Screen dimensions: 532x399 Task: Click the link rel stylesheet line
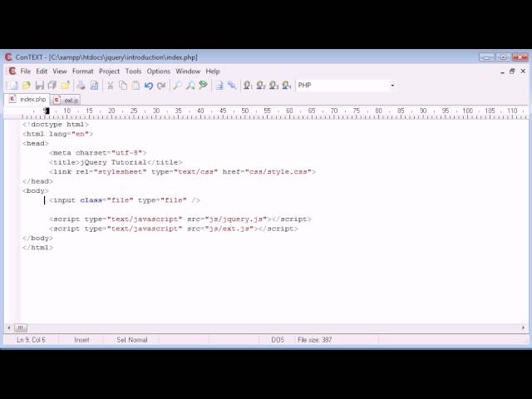click(x=183, y=172)
